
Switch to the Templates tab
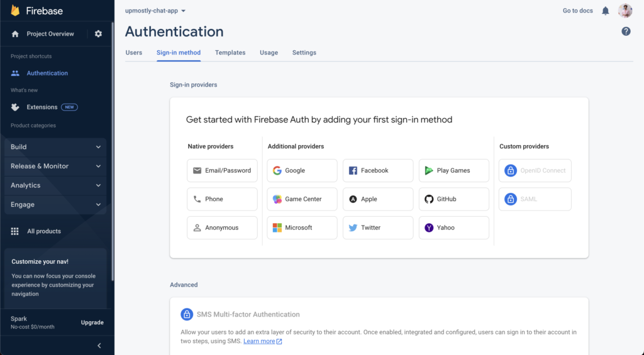point(230,53)
